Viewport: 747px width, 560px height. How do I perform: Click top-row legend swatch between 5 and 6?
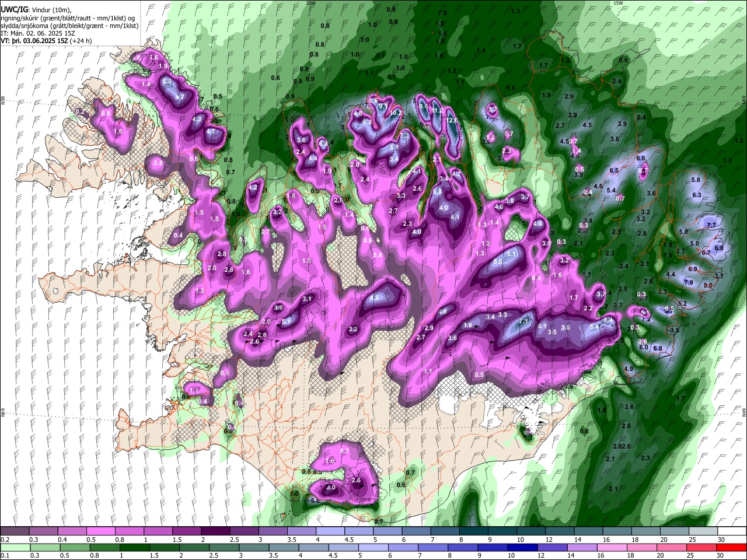coord(387,531)
